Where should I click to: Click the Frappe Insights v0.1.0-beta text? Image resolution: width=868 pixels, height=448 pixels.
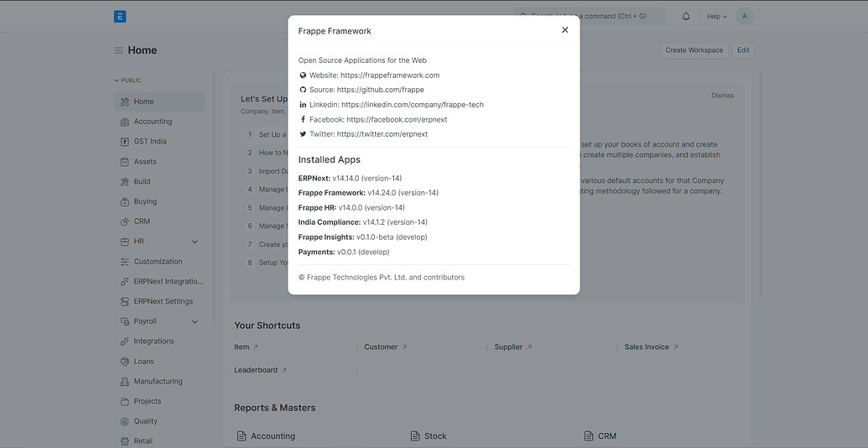(x=392, y=237)
